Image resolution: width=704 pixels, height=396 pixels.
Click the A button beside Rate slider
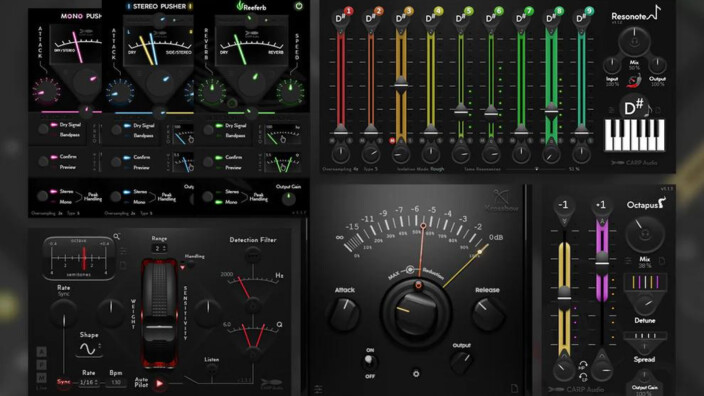(41, 352)
